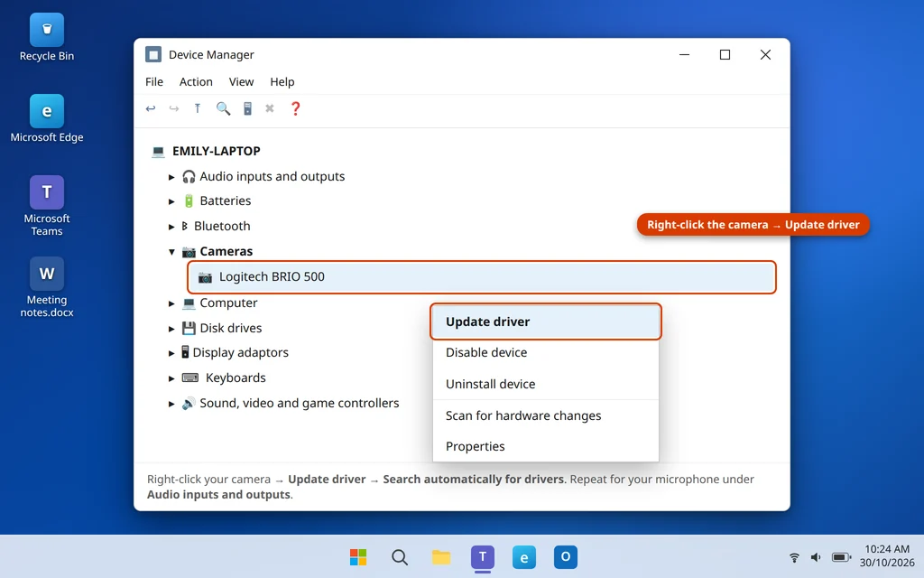The height and width of the screenshot is (578, 924).
Task: Click the green Batteries icon
Action: pyautogui.click(x=189, y=201)
